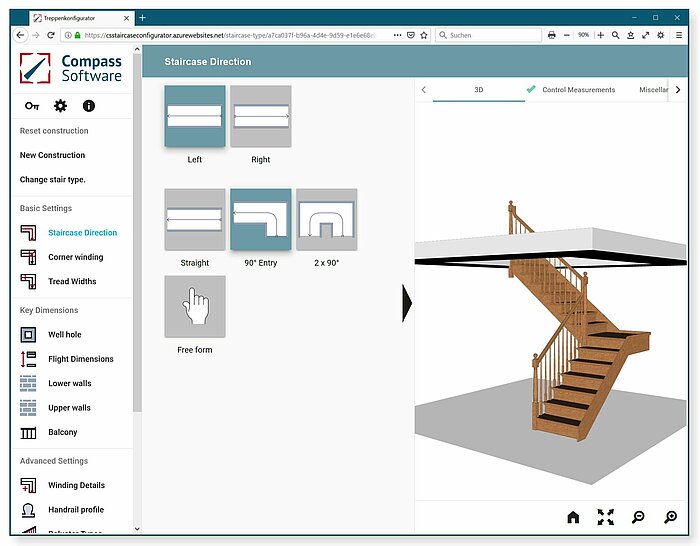700x546 pixels.
Task: Click the browser print icon
Action: click(x=552, y=35)
